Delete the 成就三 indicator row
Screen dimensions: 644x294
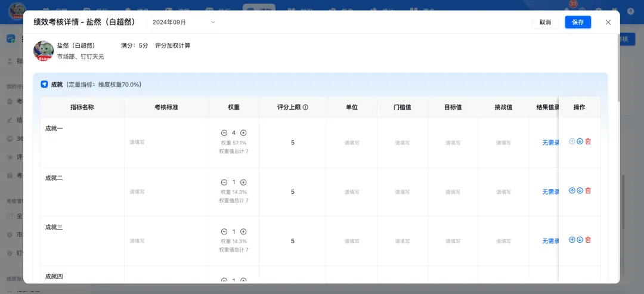[588, 240]
